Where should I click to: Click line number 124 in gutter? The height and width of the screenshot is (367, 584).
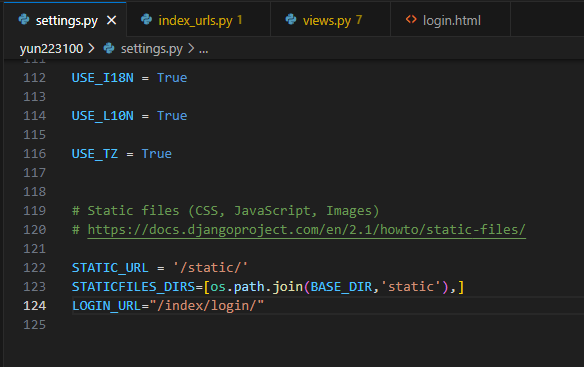click(35, 306)
